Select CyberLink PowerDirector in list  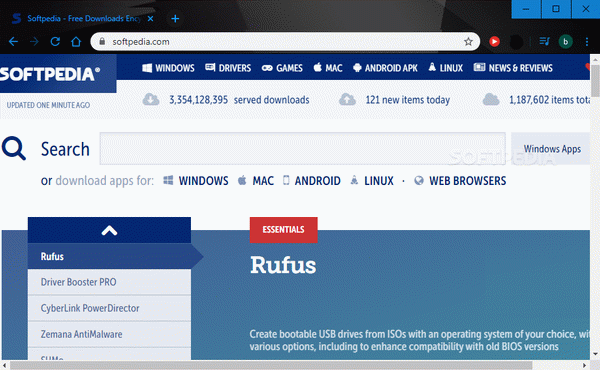[109, 308]
